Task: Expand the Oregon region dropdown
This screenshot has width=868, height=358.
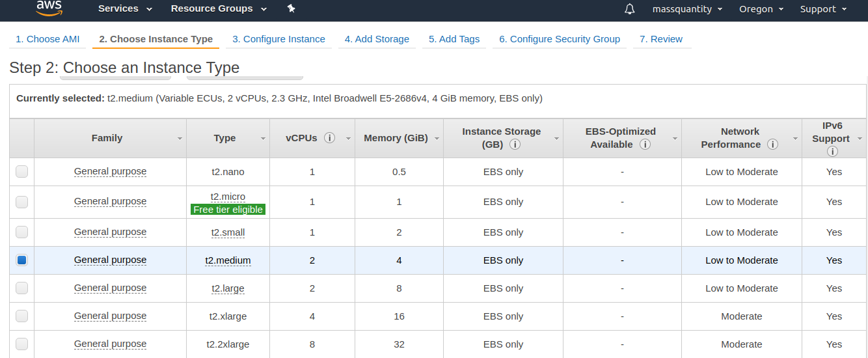Action: click(x=761, y=9)
